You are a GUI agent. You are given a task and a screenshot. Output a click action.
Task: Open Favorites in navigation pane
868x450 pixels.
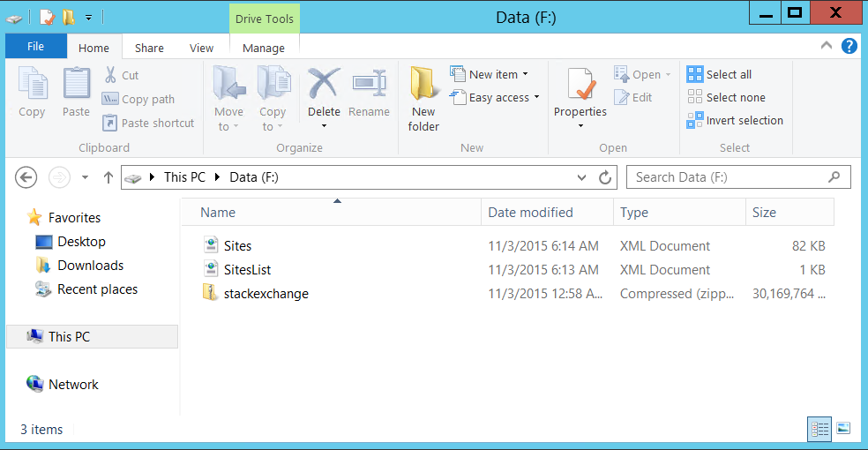coord(74,218)
